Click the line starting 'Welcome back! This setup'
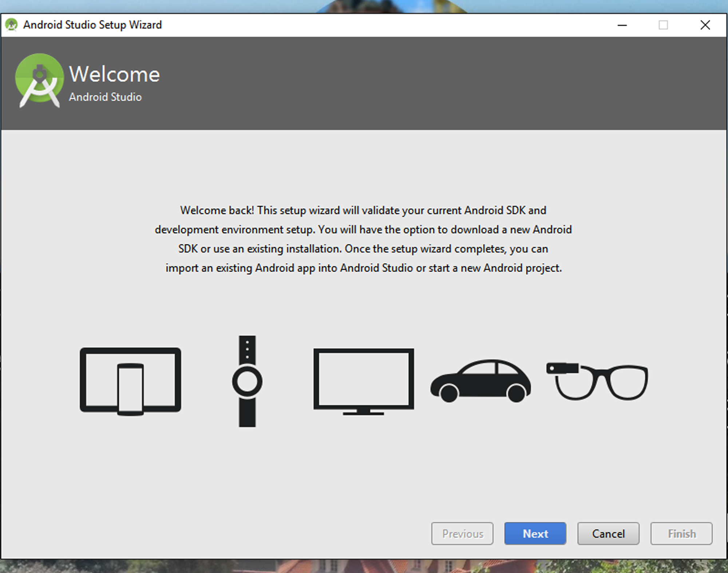Viewport: 728px width, 573px height. click(x=363, y=210)
